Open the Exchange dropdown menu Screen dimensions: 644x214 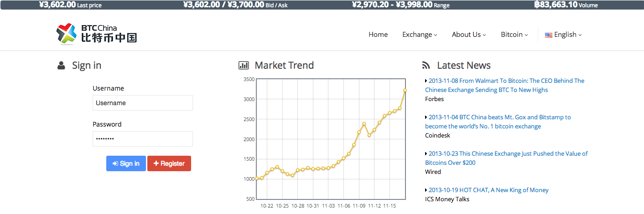pos(420,35)
